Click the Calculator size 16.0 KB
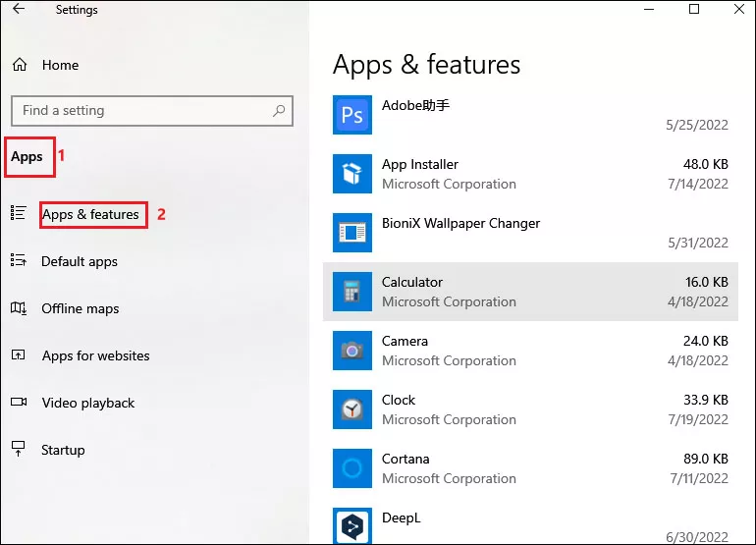This screenshot has width=756, height=545. point(707,282)
